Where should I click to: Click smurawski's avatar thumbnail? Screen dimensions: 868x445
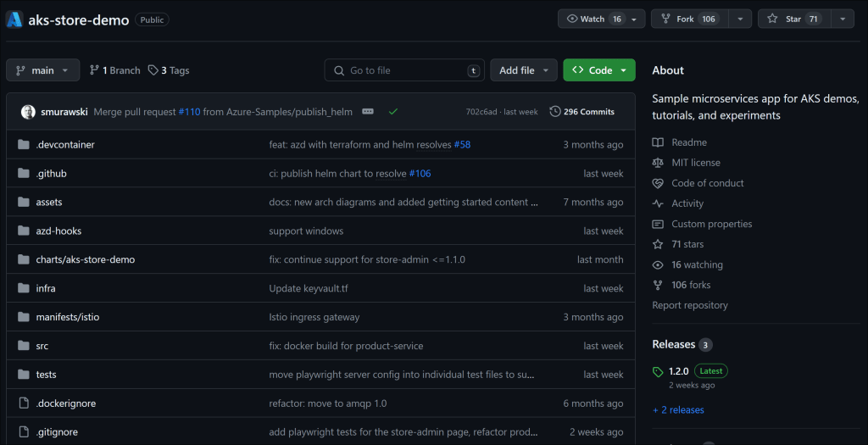[x=28, y=111]
